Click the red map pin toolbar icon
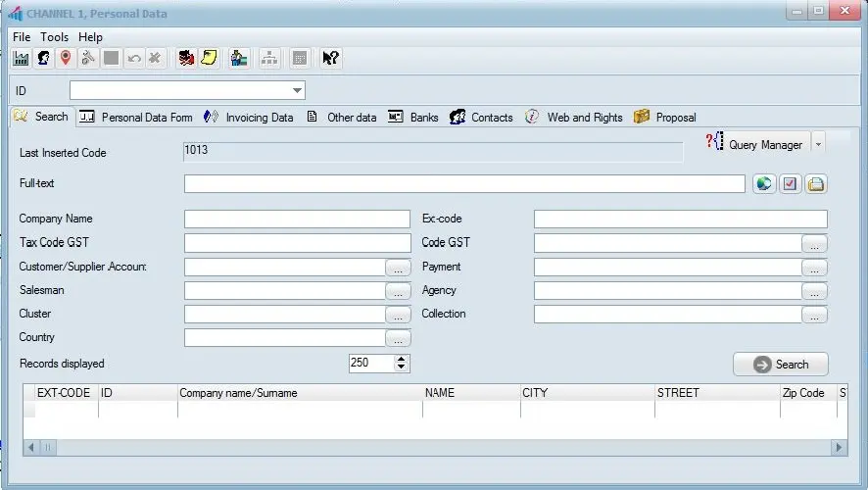 coord(66,59)
